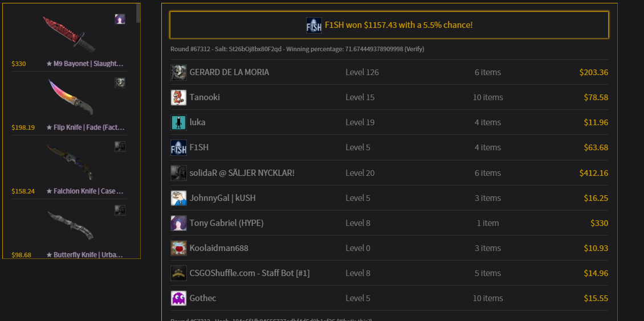Click Tony Gabriel (HYPE) avatar
The width and height of the screenshot is (644, 321).
click(x=178, y=223)
